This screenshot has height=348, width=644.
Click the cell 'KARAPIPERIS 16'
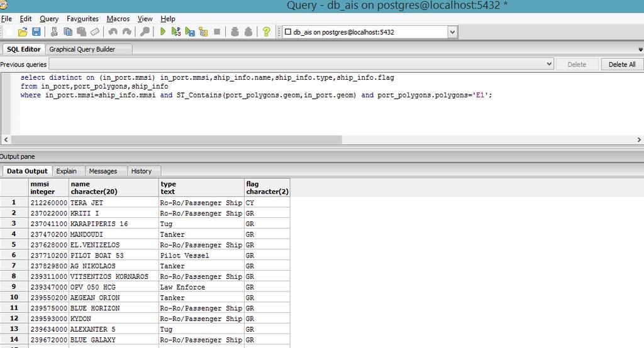(113, 224)
